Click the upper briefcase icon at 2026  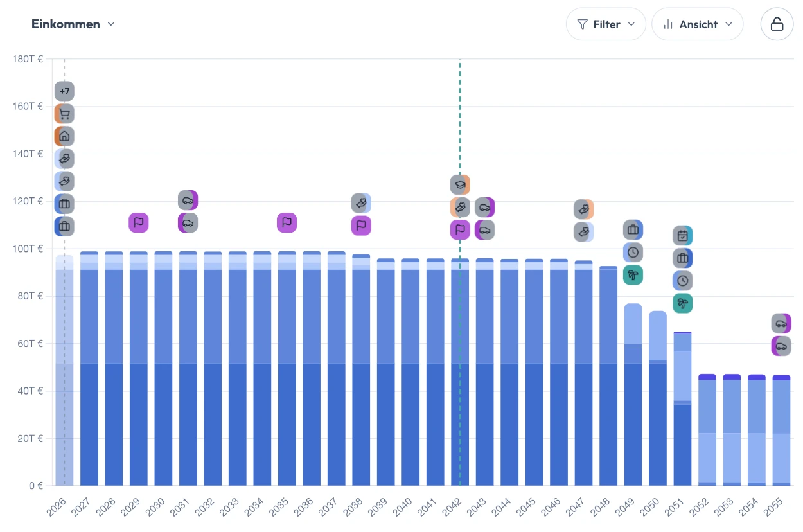point(64,204)
